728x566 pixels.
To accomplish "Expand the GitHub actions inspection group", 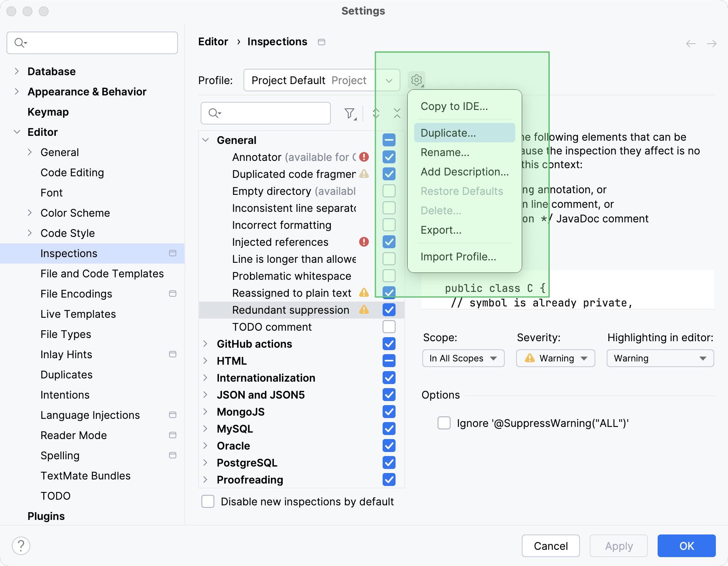I will [205, 344].
